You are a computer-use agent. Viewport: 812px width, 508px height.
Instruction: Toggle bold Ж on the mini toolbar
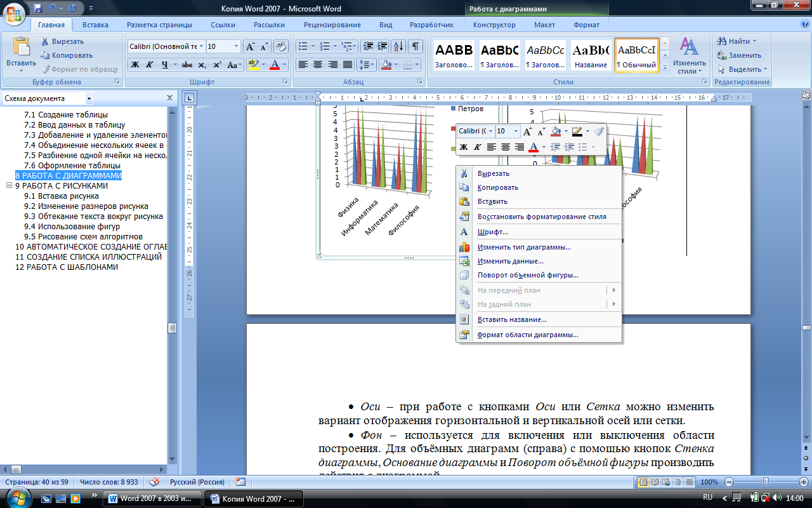464,147
